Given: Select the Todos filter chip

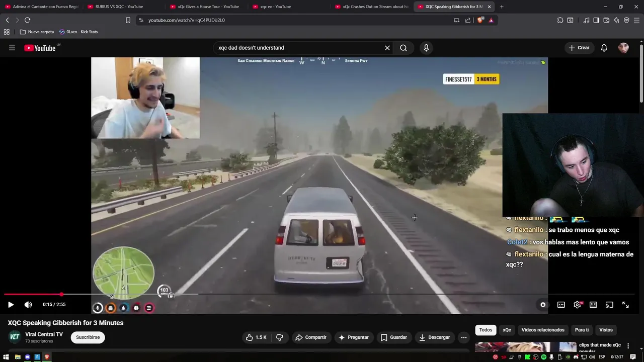Looking at the screenshot, I should [486, 330].
